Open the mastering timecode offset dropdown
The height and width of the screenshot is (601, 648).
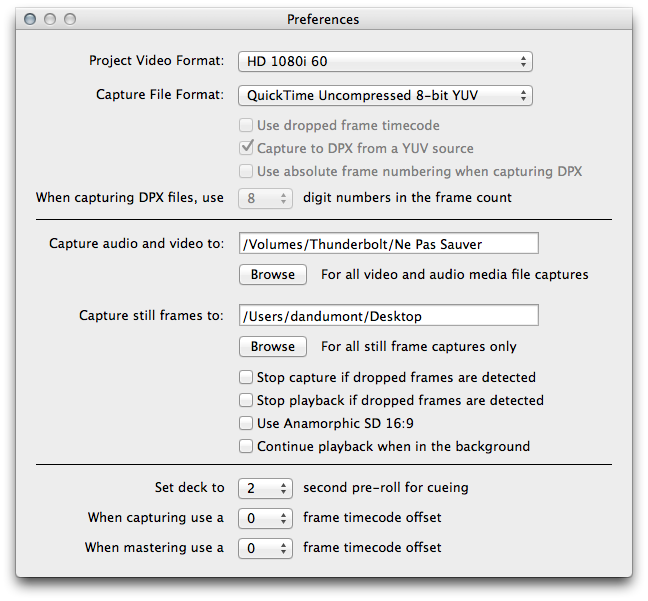[x=265, y=549]
